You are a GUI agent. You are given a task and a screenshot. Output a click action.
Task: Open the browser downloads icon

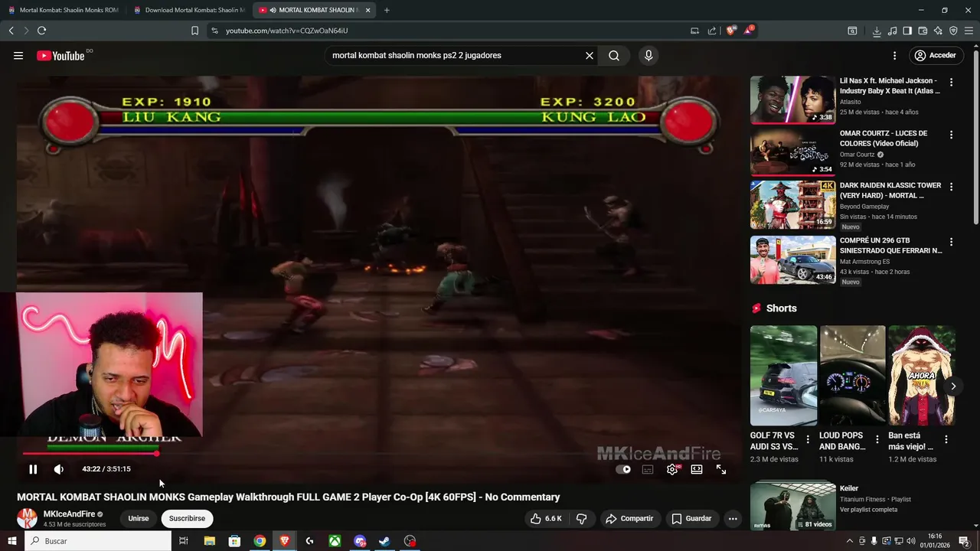[877, 31]
